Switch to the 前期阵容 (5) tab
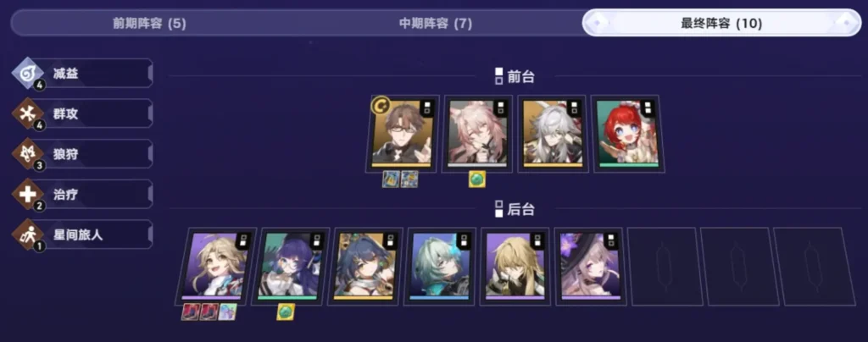The height and width of the screenshot is (342, 868). coord(149,24)
